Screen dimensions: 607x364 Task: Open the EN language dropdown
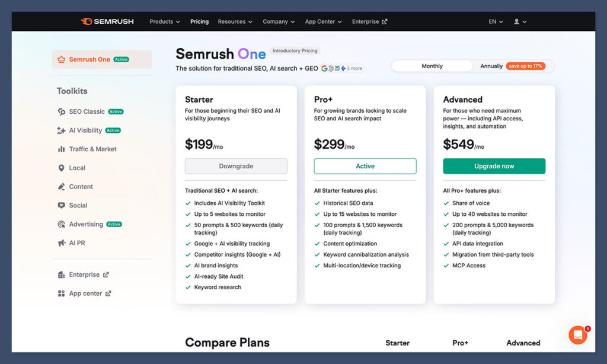[495, 21]
